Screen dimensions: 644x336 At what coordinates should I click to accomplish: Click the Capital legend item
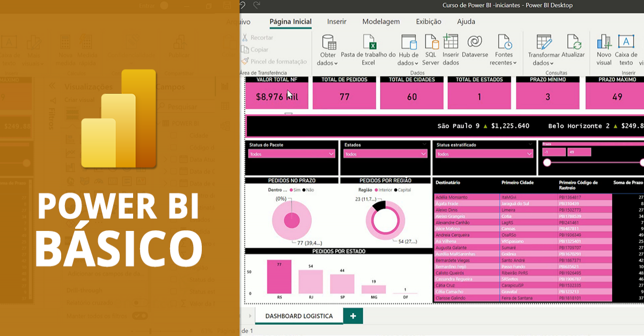tap(402, 190)
